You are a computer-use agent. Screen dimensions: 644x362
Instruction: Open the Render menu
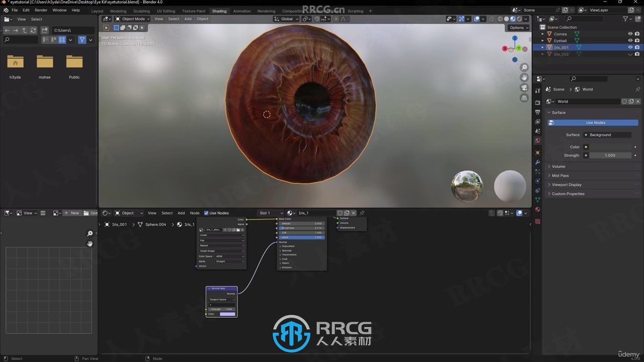41,10
